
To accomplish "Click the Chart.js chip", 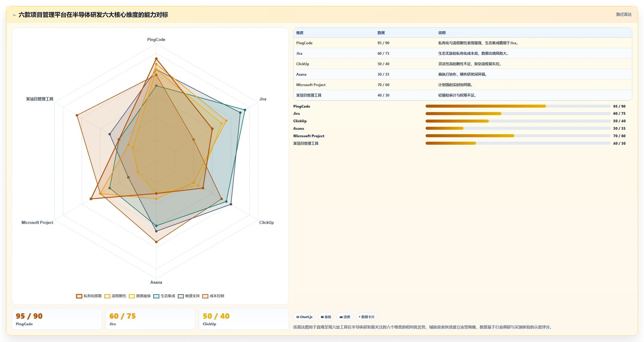I will tap(304, 317).
